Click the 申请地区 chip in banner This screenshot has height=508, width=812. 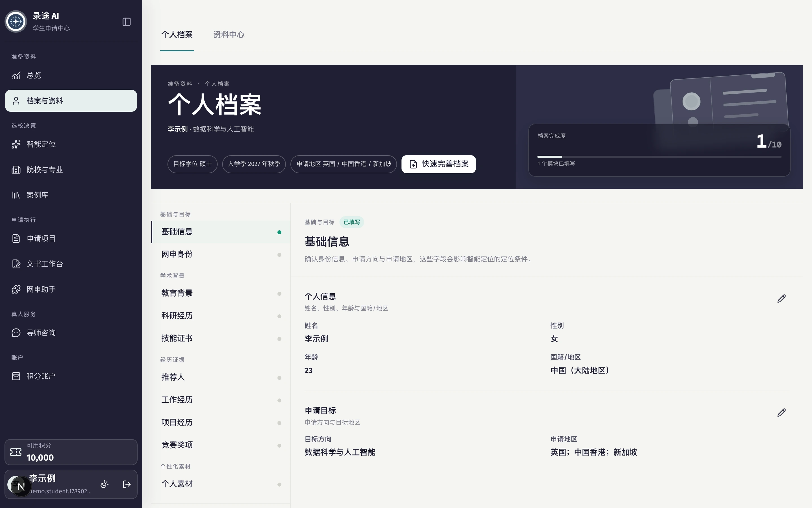point(344,164)
